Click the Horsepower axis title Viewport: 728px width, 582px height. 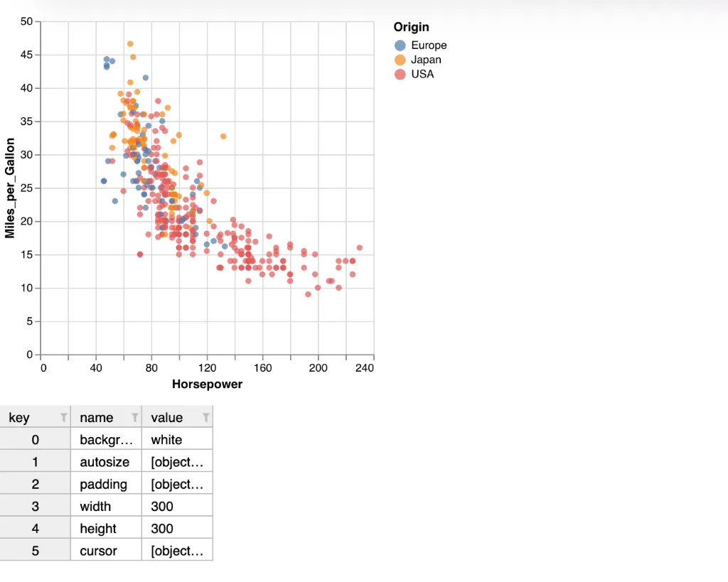tap(207, 384)
